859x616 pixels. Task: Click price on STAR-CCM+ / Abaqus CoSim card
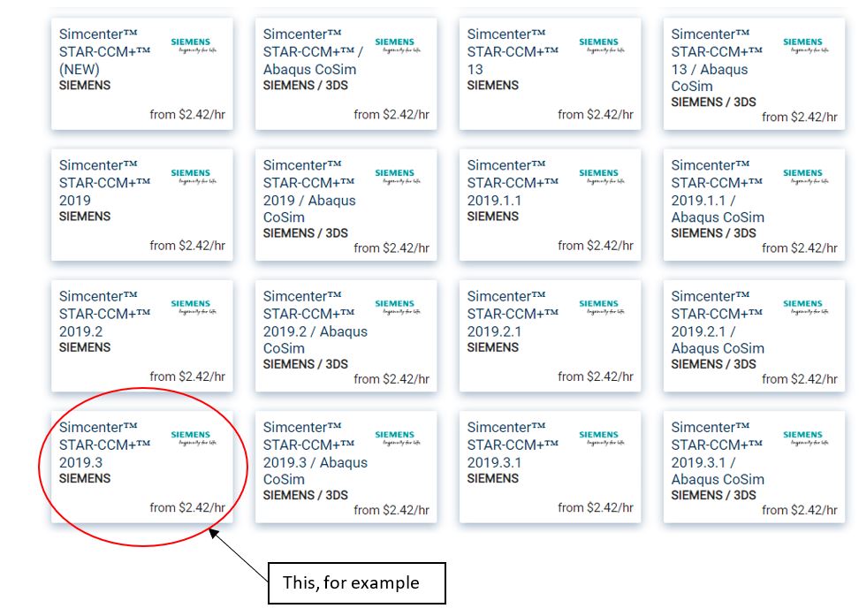(391, 115)
